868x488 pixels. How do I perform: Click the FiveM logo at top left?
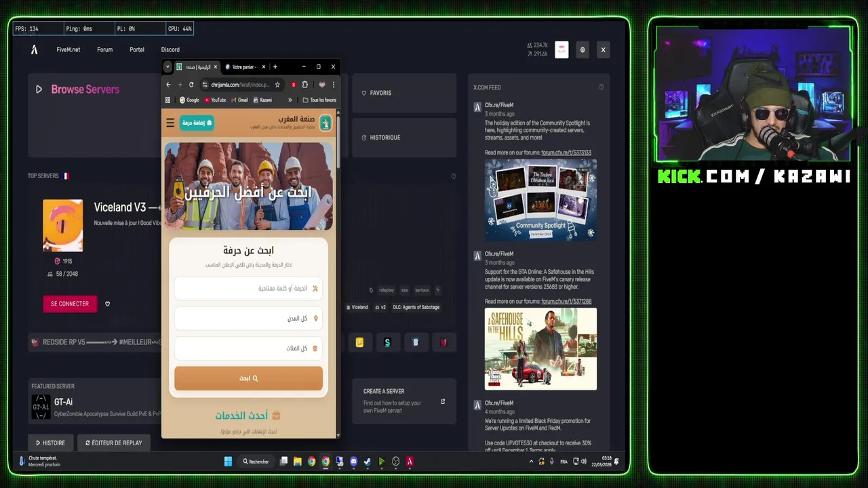(x=34, y=49)
